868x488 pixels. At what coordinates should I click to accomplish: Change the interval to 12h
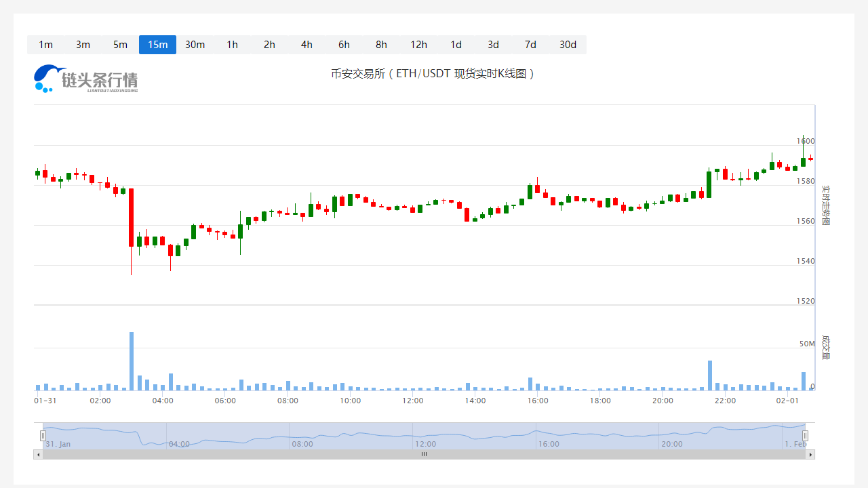click(x=418, y=45)
